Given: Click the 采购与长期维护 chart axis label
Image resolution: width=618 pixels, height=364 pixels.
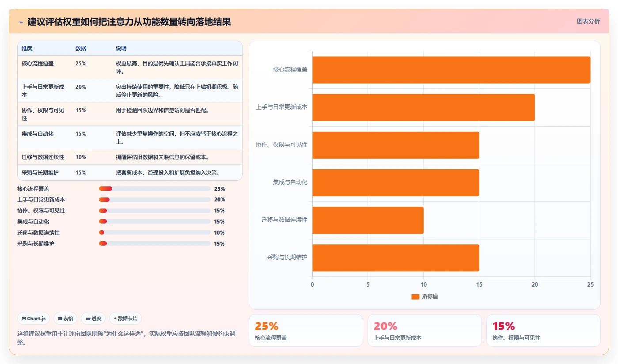Looking at the screenshot, I should 288,258.
